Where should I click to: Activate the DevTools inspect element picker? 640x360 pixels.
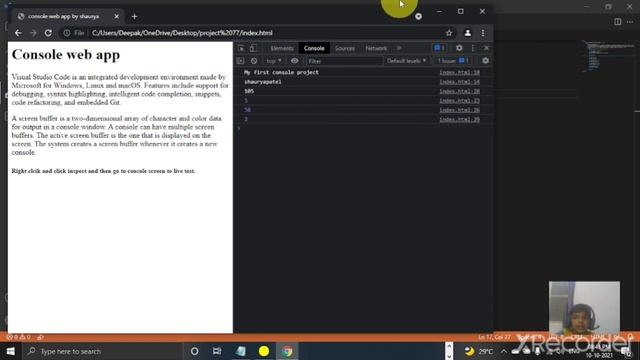(x=241, y=48)
